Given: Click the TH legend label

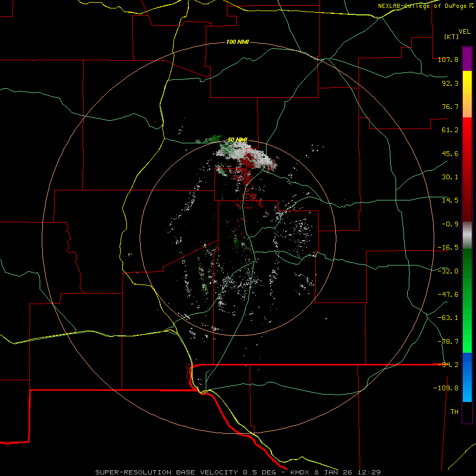Looking at the screenshot, I should pos(454,412).
